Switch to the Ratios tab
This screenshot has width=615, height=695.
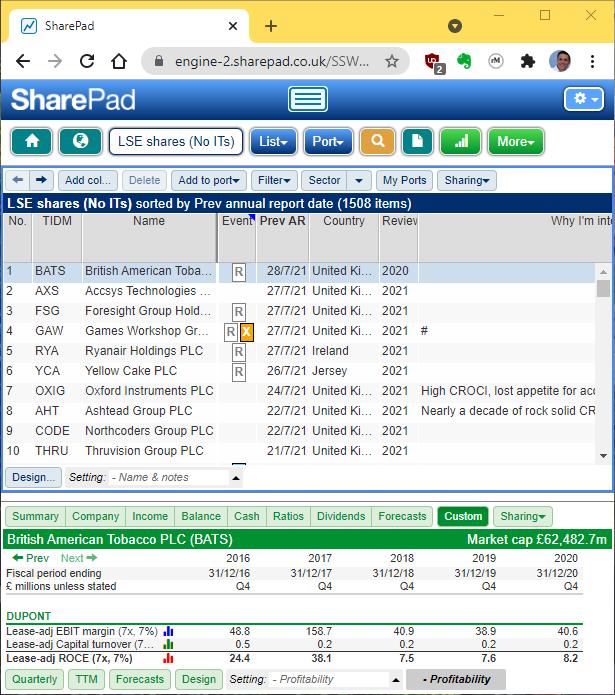[288, 516]
